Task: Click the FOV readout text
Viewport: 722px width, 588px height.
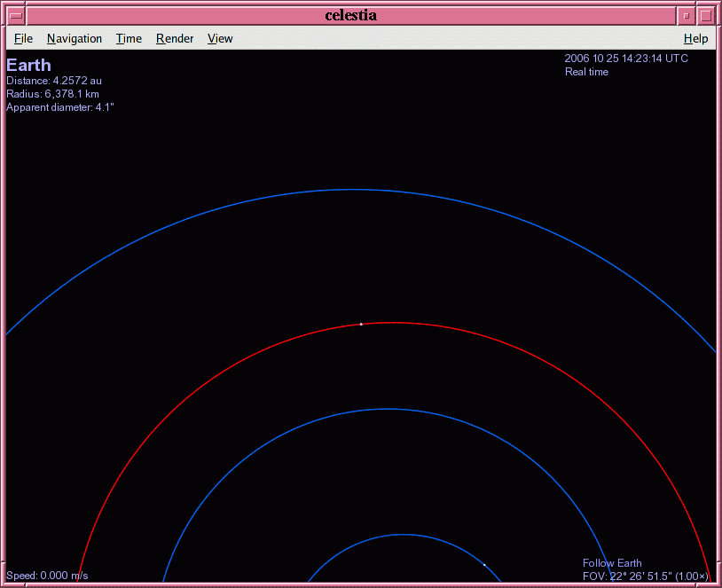Action: pyautogui.click(x=645, y=576)
